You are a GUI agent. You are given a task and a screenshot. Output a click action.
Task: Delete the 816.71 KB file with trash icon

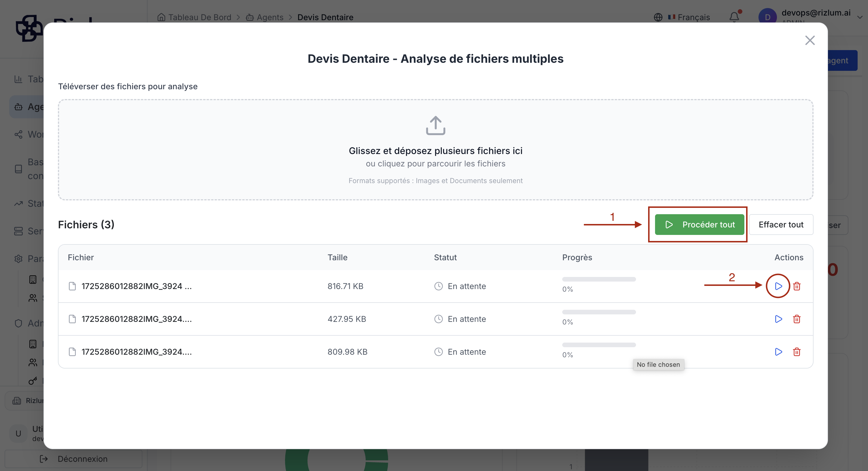point(797,286)
